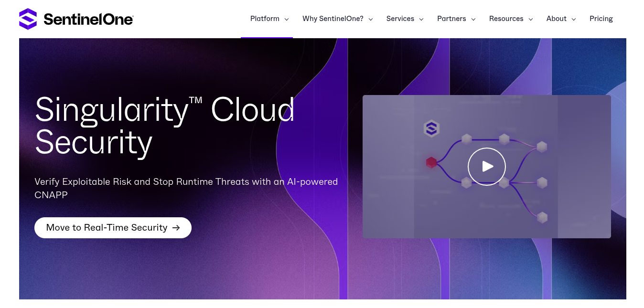Select the chevron icon beside Platform
644x308 pixels.
coord(286,20)
